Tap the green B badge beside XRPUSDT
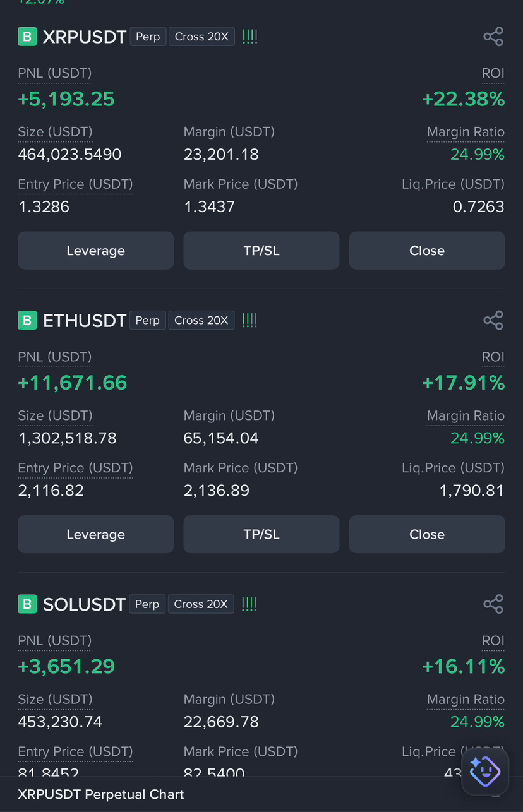523x812 pixels. pos(27,37)
